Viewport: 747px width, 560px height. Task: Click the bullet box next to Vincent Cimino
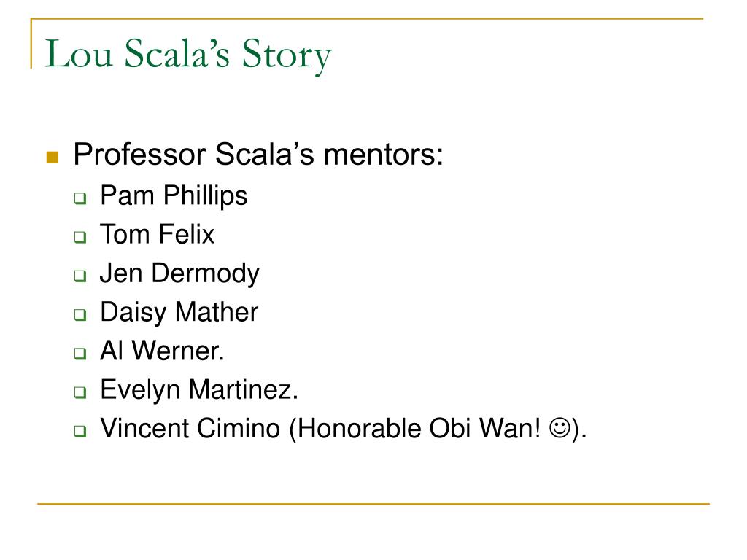click(80, 432)
